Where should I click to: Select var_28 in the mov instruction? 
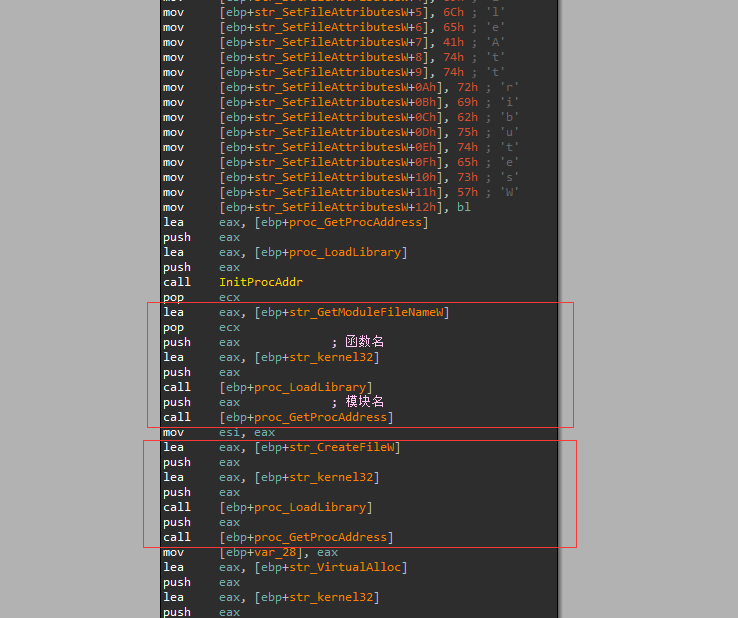pos(275,552)
